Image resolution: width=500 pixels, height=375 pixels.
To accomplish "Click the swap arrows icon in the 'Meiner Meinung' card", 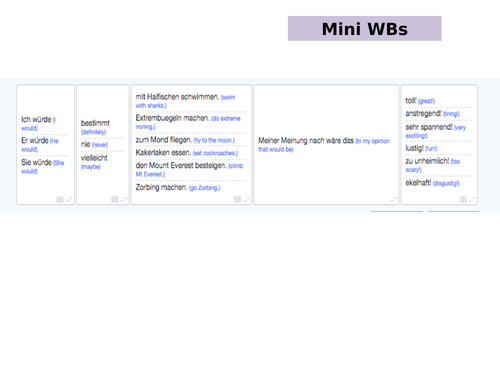I will (394, 199).
